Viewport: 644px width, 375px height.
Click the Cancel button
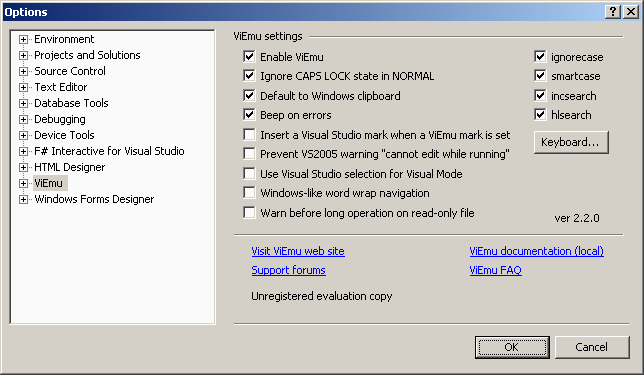coord(592,347)
